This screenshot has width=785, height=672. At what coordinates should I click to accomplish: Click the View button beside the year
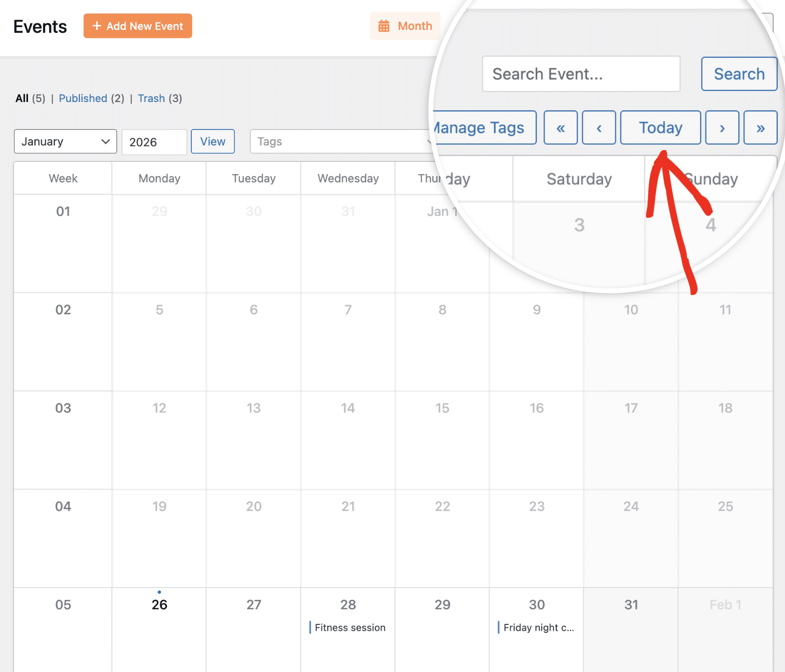(212, 141)
